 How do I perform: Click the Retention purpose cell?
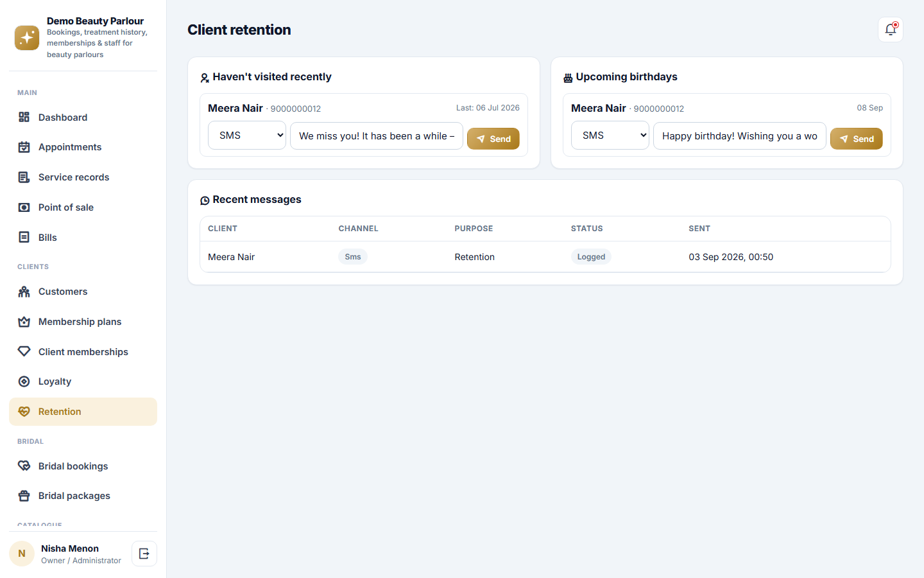coord(475,257)
